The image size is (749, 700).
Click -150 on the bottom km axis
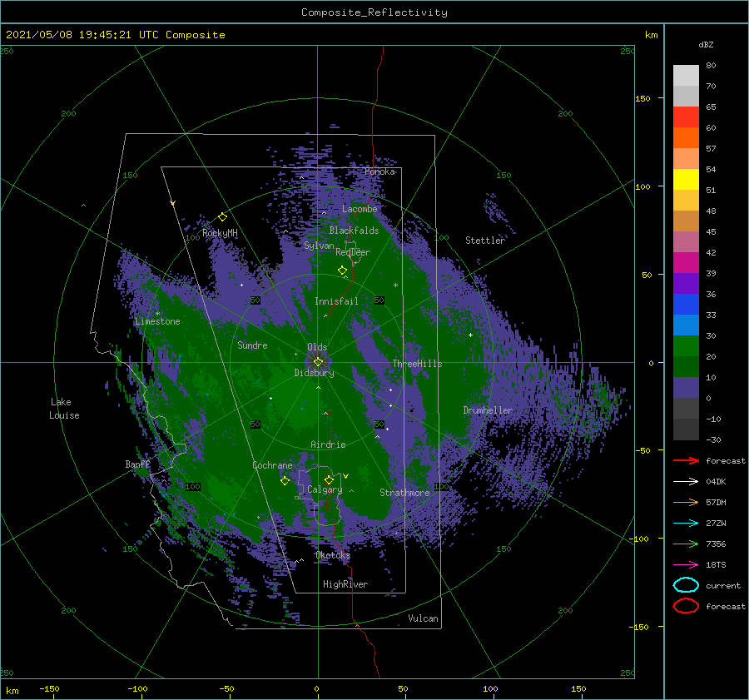[49, 688]
